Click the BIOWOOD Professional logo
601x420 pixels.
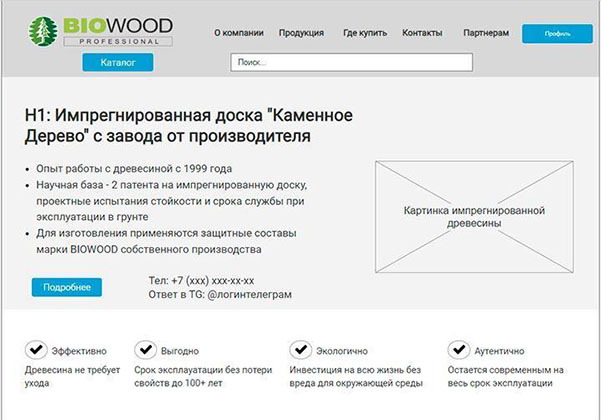(101, 31)
